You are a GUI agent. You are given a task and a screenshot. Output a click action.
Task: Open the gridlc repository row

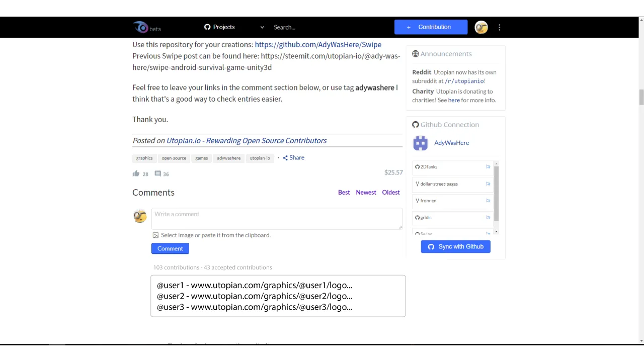pyautogui.click(x=452, y=218)
